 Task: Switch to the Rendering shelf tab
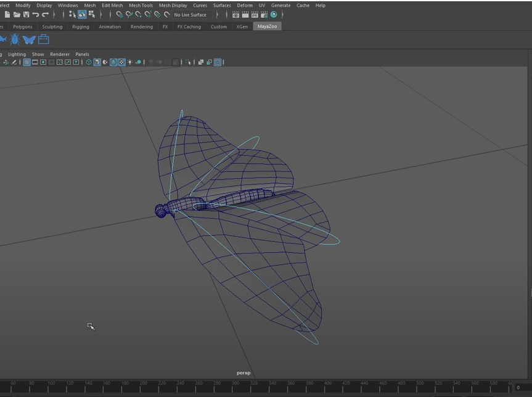coord(141,27)
